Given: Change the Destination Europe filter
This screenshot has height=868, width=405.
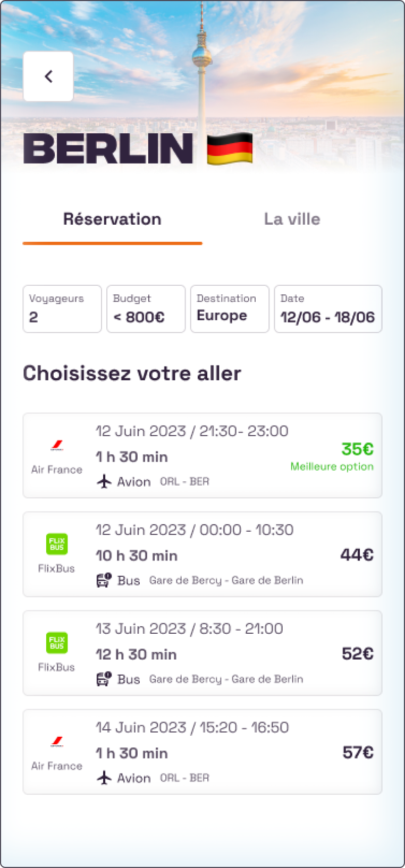Looking at the screenshot, I should tap(230, 309).
